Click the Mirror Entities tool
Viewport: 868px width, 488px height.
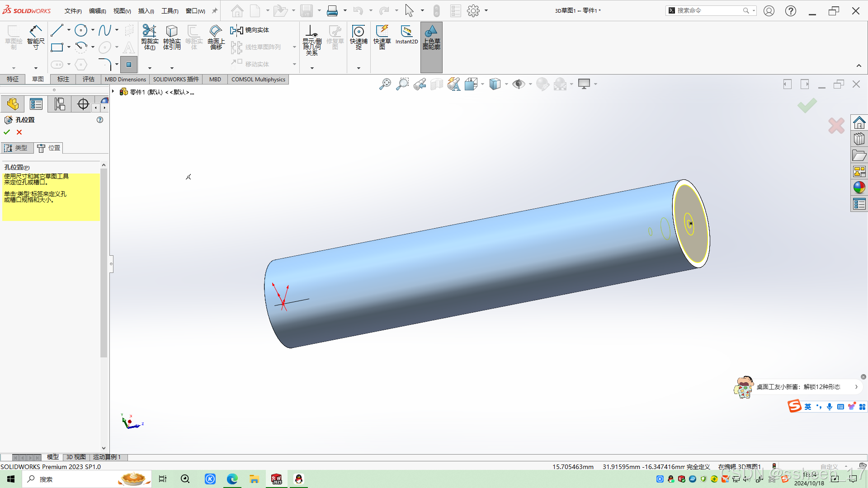coord(250,30)
